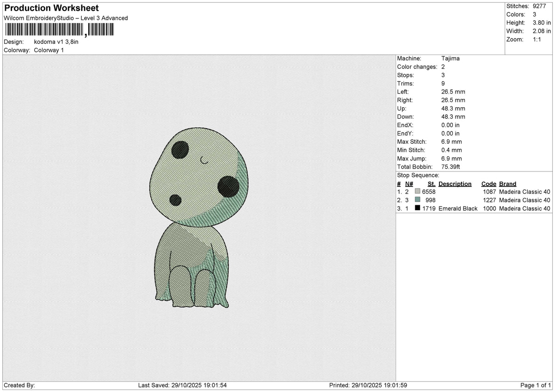Click the 'EndY:' label
This screenshot has width=555, height=392.
click(405, 133)
